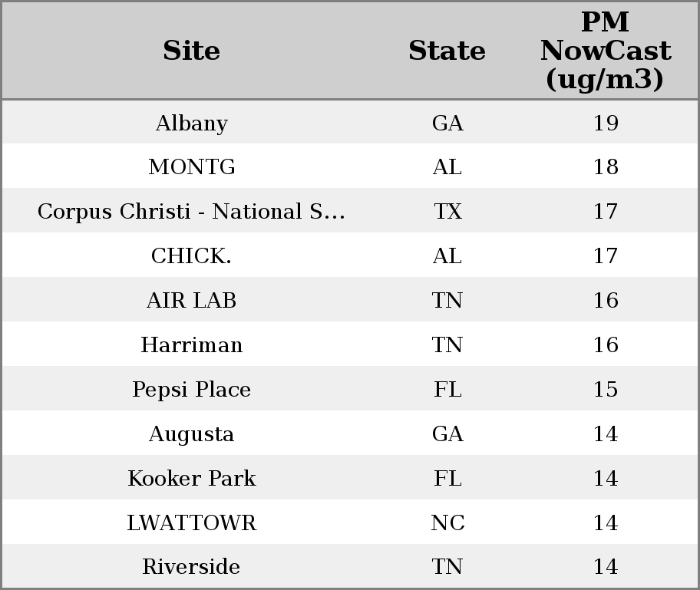Screen dimensions: 700x590
Task: Click the TX state cell
Action: point(447,212)
